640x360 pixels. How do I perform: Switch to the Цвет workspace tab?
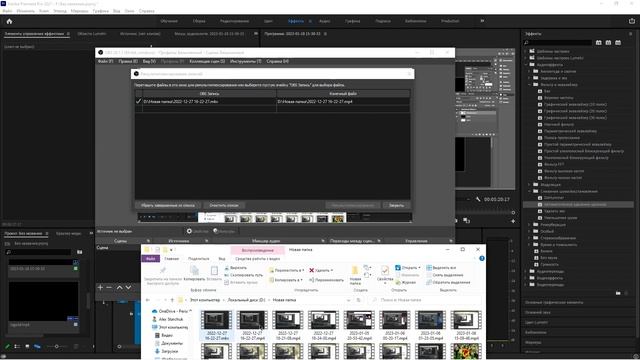point(268,21)
